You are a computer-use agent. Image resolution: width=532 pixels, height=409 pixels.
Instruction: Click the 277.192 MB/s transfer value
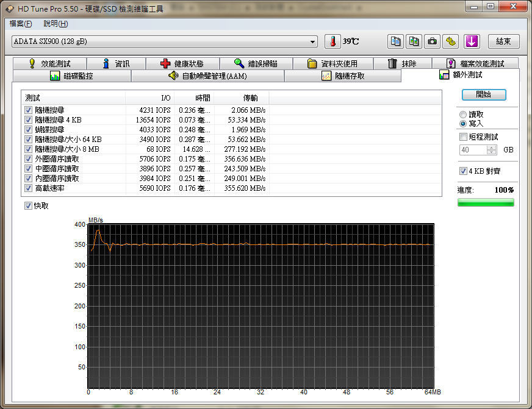(x=245, y=149)
